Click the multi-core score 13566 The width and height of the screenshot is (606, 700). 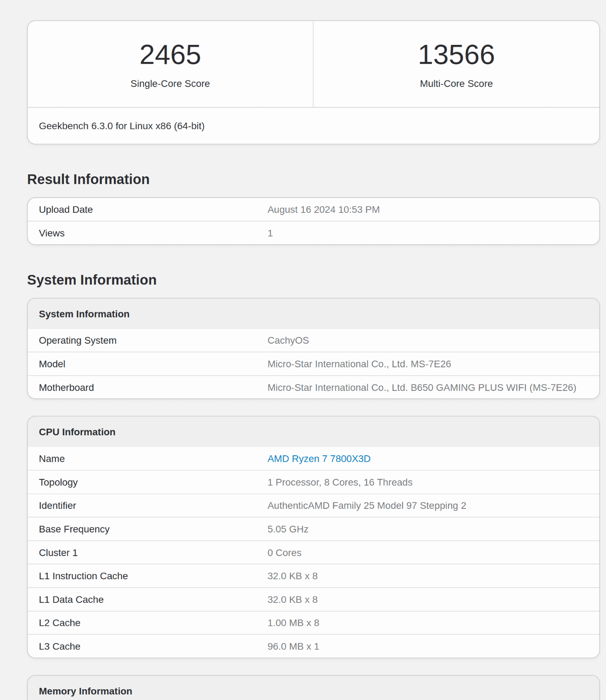pos(456,55)
